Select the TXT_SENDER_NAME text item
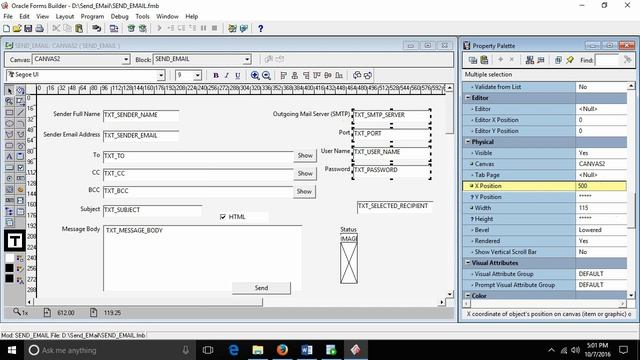The height and width of the screenshot is (360, 640). [141, 115]
